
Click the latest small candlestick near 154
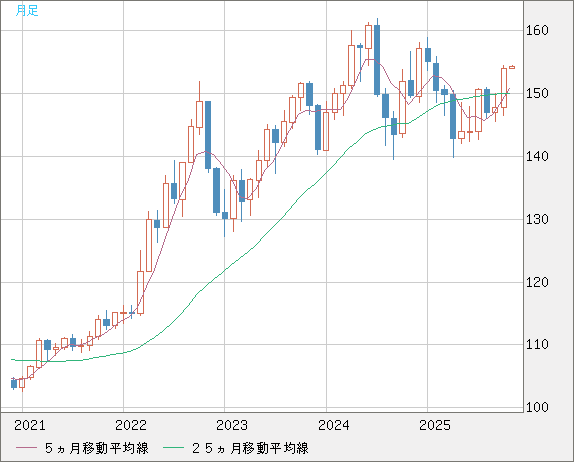(512, 67)
